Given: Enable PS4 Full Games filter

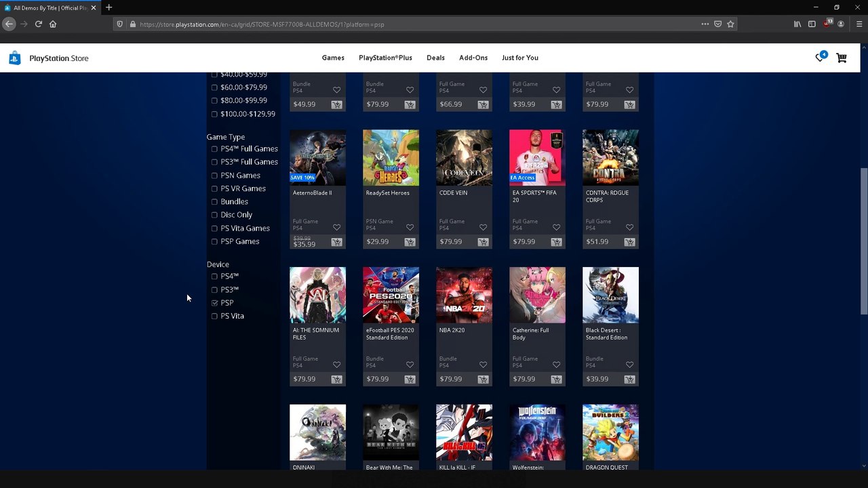Looking at the screenshot, I should (214, 149).
